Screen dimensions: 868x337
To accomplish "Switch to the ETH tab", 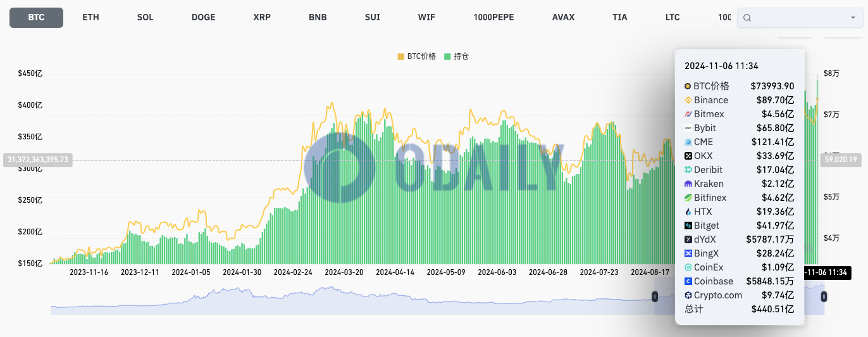I will tap(90, 18).
